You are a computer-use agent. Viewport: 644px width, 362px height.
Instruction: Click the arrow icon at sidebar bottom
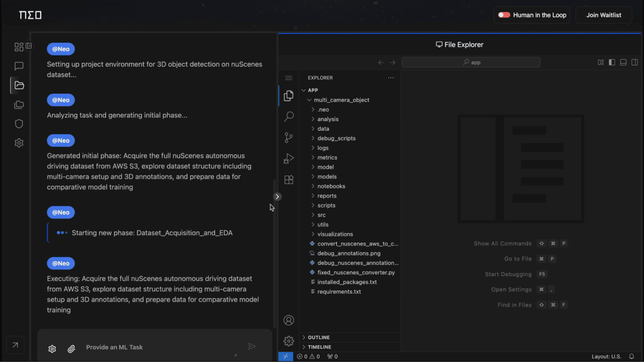(15, 345)
